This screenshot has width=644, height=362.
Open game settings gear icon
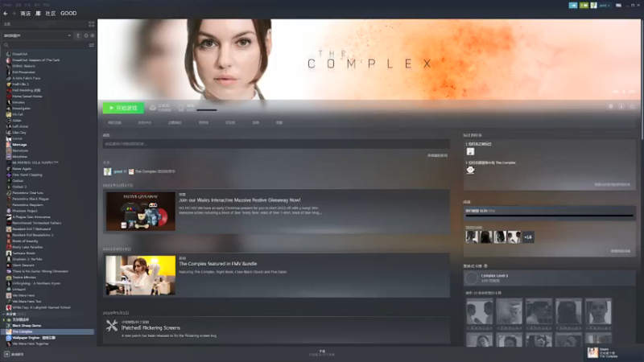click(611, 106)
